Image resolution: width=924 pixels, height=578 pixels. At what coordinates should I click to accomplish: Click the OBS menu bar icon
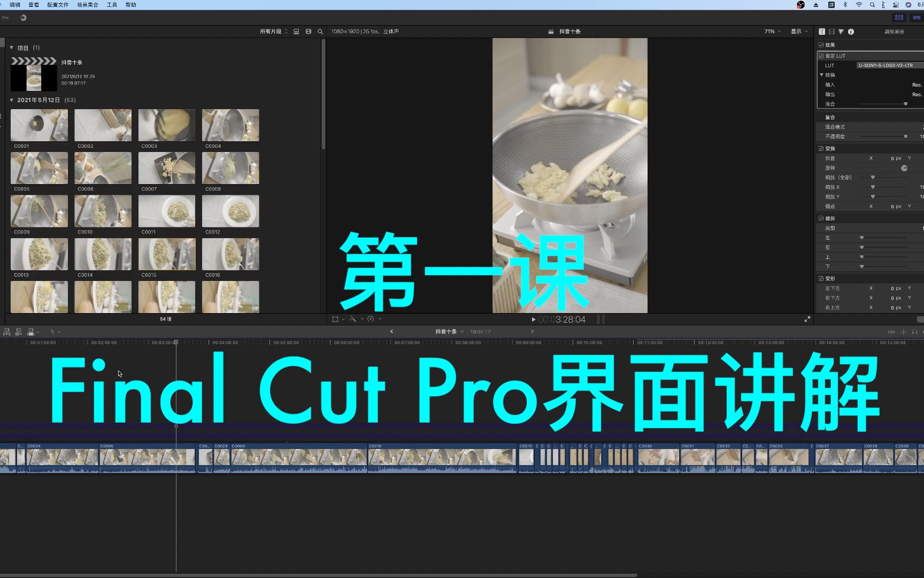point(800,5)
